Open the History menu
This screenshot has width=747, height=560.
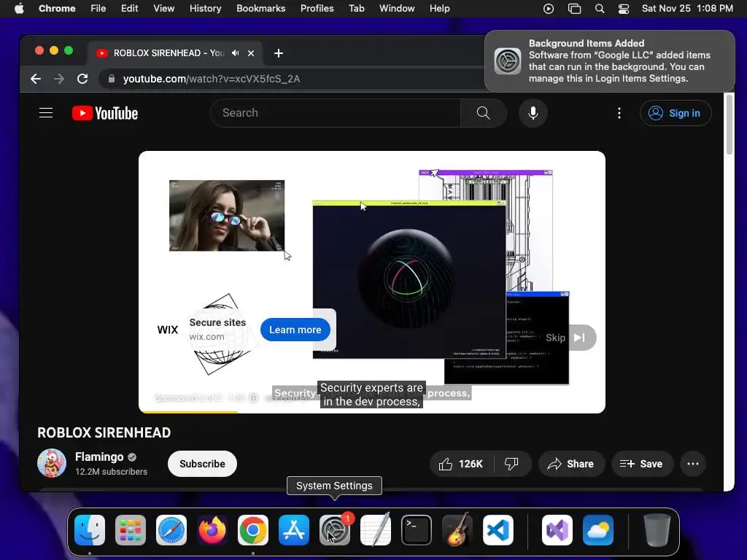pyautogui.click(x=205, y=9)
